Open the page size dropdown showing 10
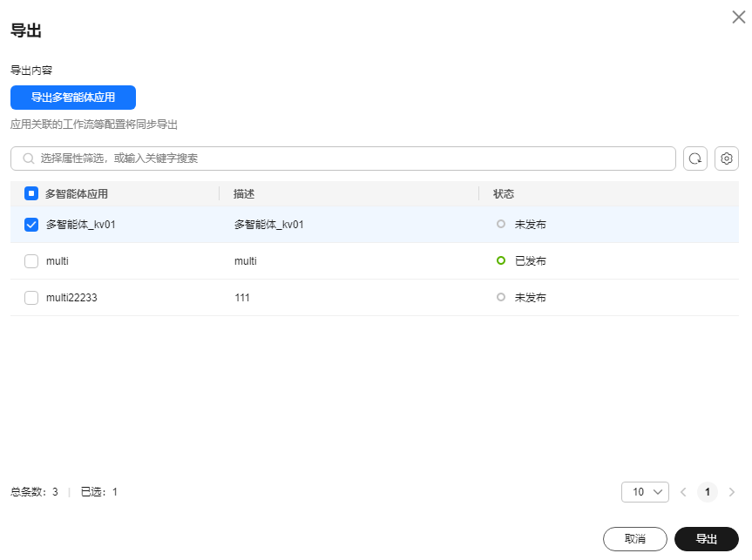The width and height of the screenshot is (752, 560). (645, 492)
